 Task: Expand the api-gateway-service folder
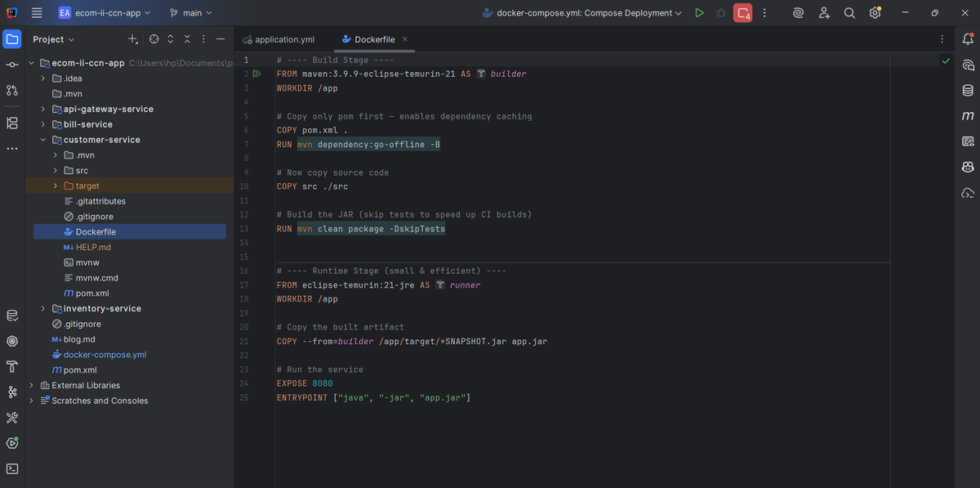(x=43, y=109)
